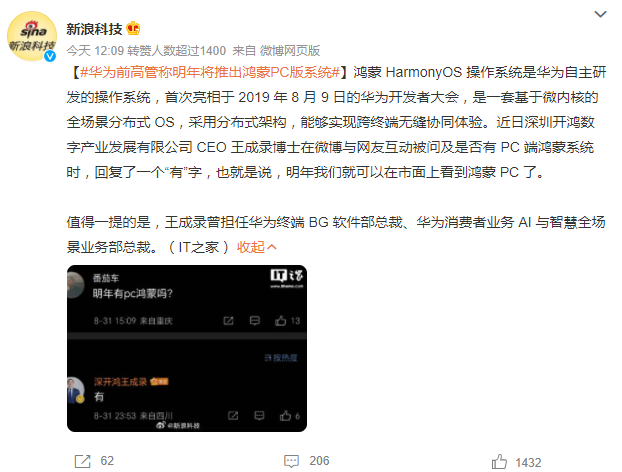Click the blue verified badge on avatar

(50, 56)
